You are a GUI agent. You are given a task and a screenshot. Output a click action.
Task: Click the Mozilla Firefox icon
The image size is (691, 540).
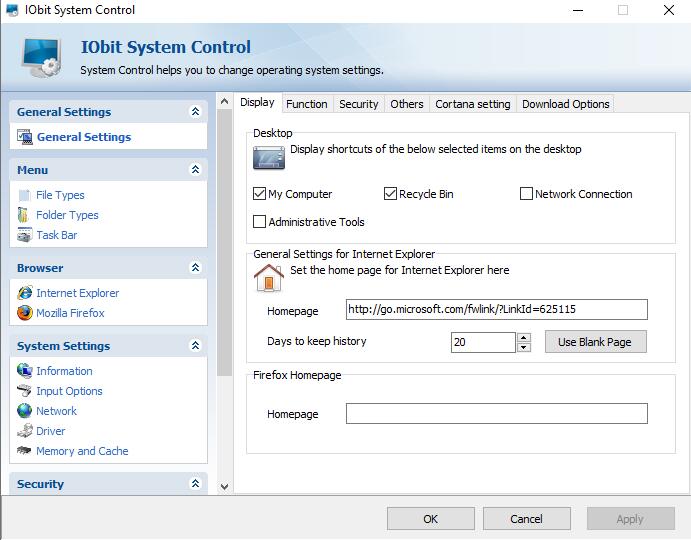pos(25,313)
